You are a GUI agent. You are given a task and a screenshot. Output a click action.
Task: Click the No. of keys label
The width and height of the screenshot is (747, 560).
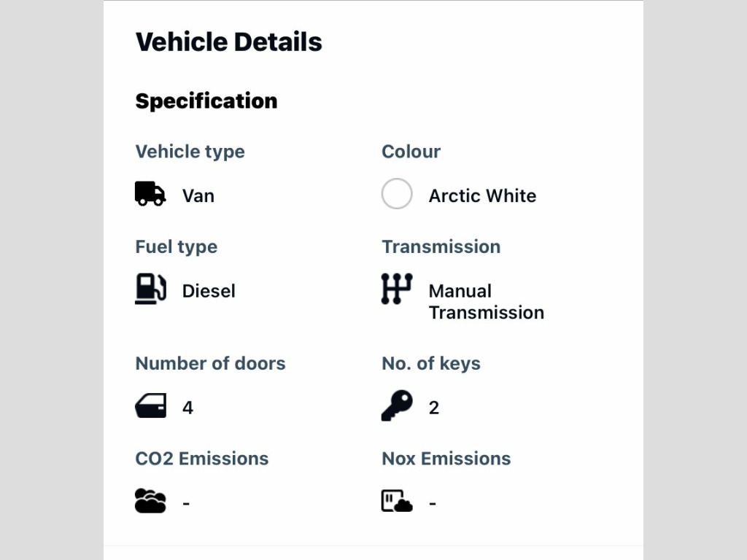[x=431, y=363]
